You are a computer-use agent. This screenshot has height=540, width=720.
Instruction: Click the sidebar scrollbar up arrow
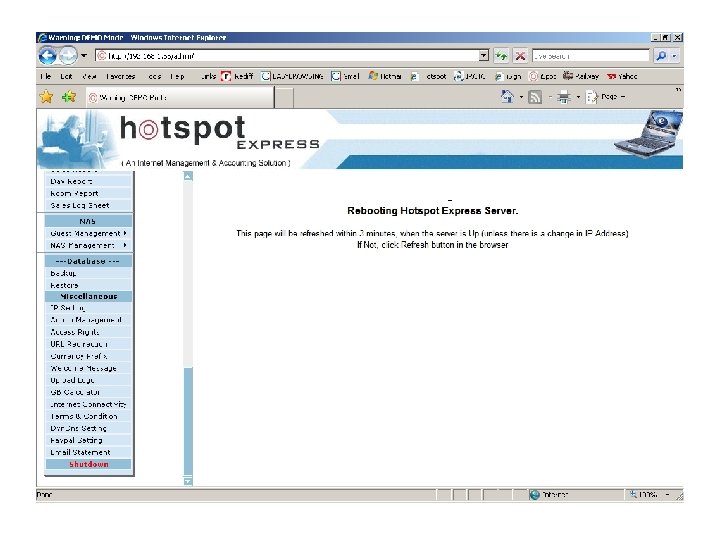click(188, 176)
